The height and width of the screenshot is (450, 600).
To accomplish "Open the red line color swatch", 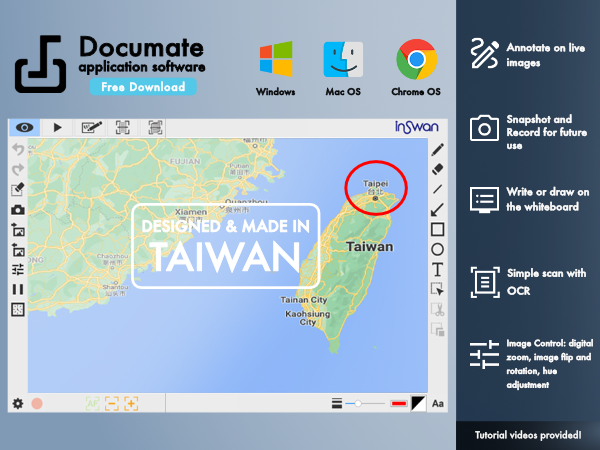I will click(x=398, y=403).
